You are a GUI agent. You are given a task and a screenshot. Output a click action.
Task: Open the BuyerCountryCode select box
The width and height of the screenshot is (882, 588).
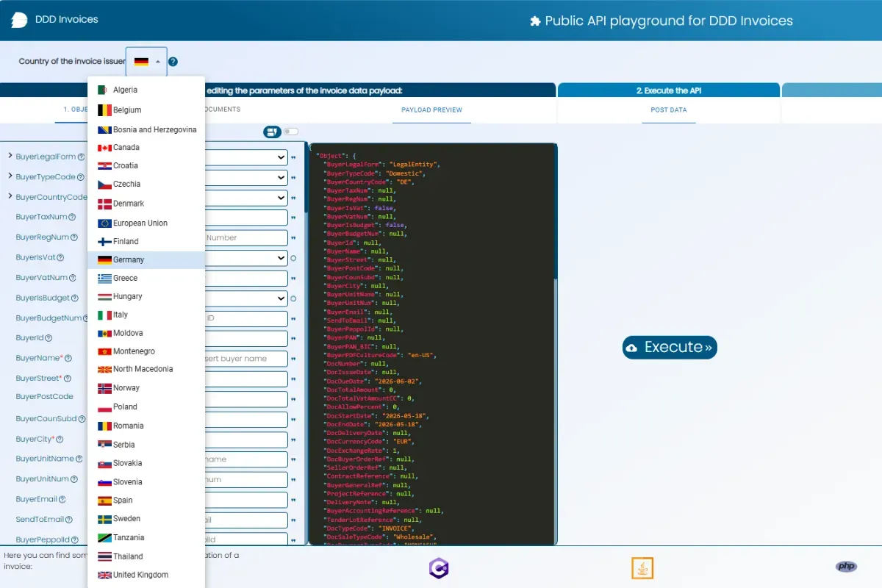(x=246, y=198)
